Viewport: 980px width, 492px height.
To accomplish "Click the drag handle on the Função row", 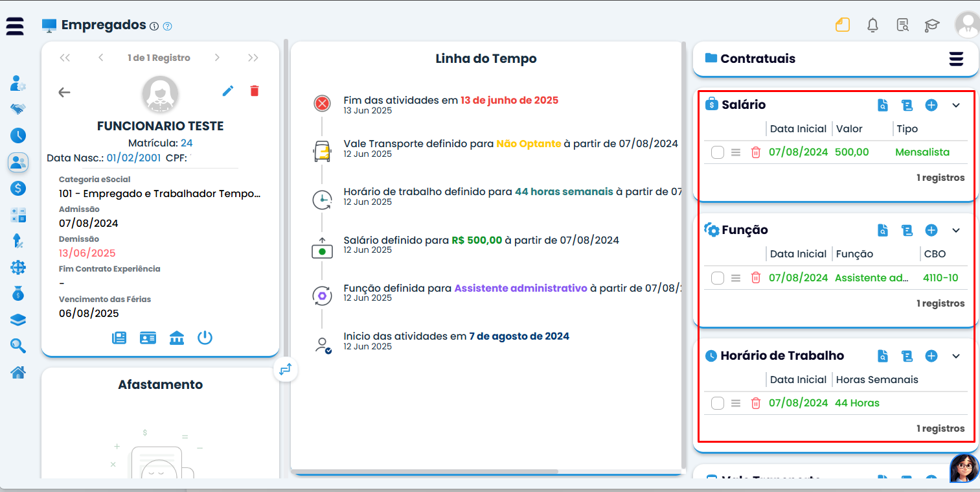I will (735, 278).
